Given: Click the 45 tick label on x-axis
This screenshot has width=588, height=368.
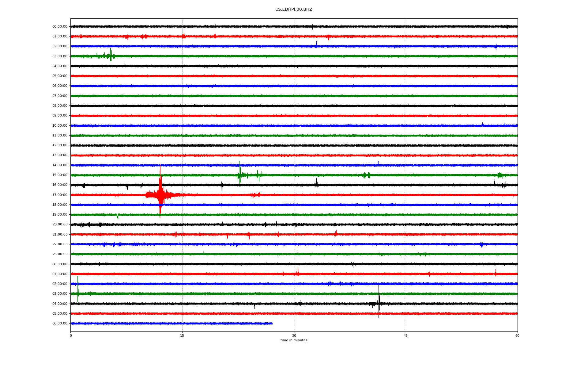Looking at the screenshot, I should point(405,335).
